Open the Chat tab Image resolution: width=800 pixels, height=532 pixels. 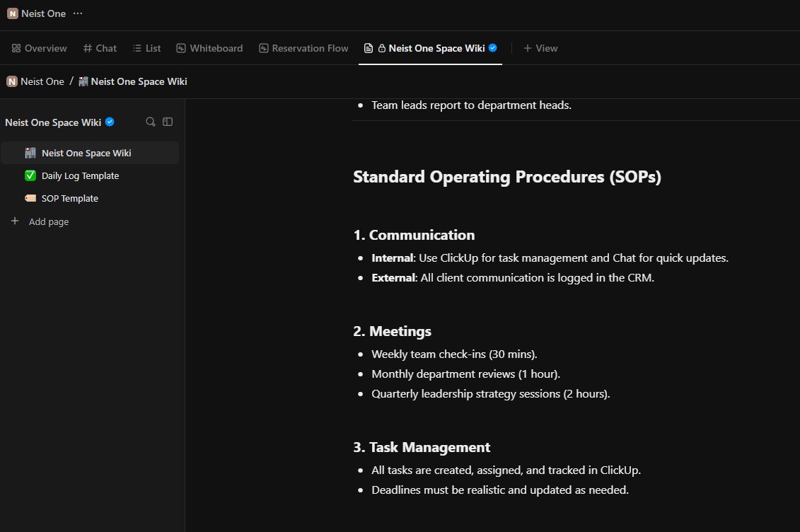[100, 48]
